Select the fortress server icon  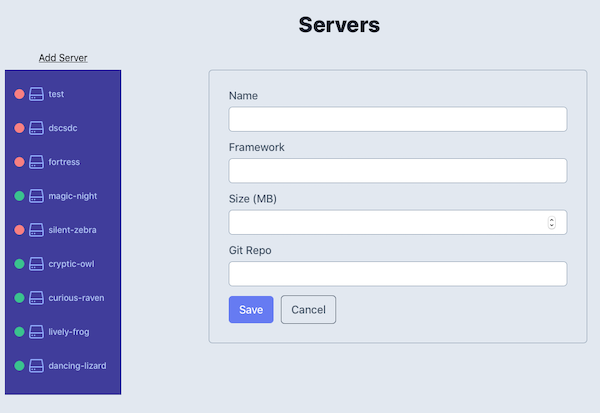coord(36,162)
